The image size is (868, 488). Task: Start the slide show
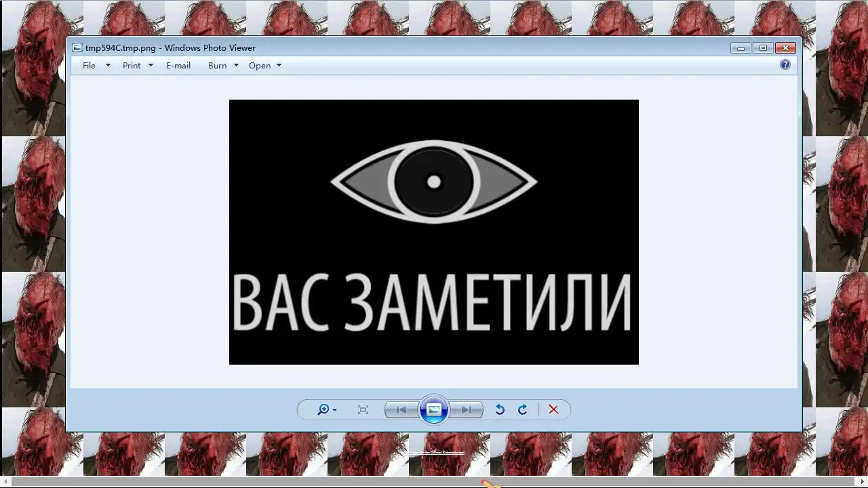click(x=434, y=409)
